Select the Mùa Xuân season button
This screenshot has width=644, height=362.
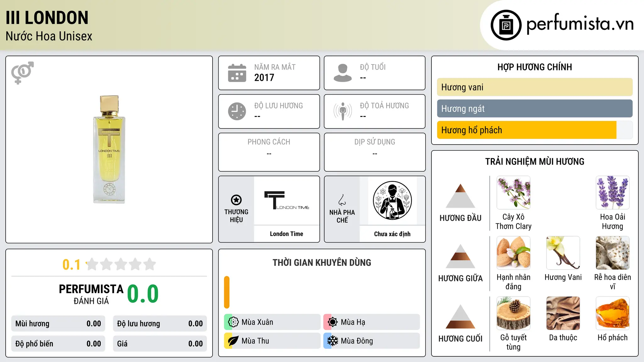272,322
